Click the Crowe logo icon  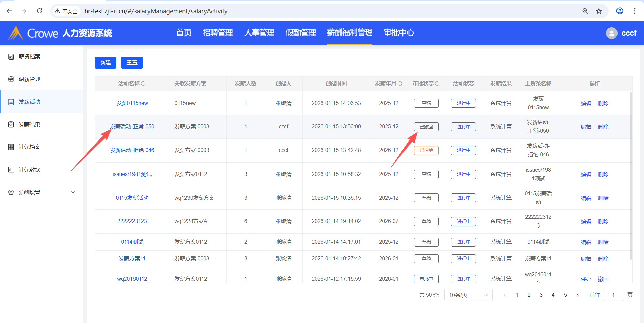[x=15, y=33]
